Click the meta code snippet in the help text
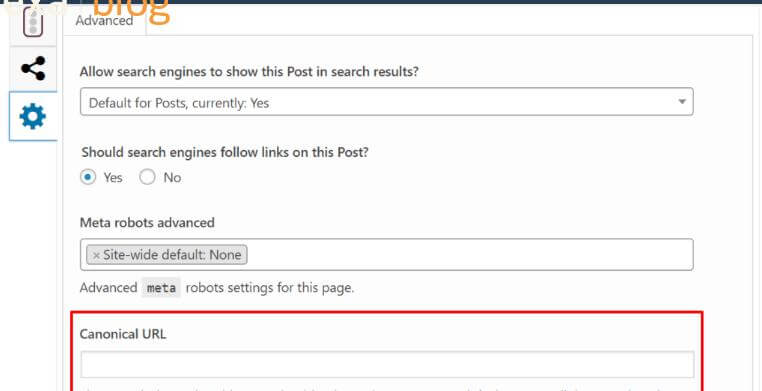 [x=161, y=288]
